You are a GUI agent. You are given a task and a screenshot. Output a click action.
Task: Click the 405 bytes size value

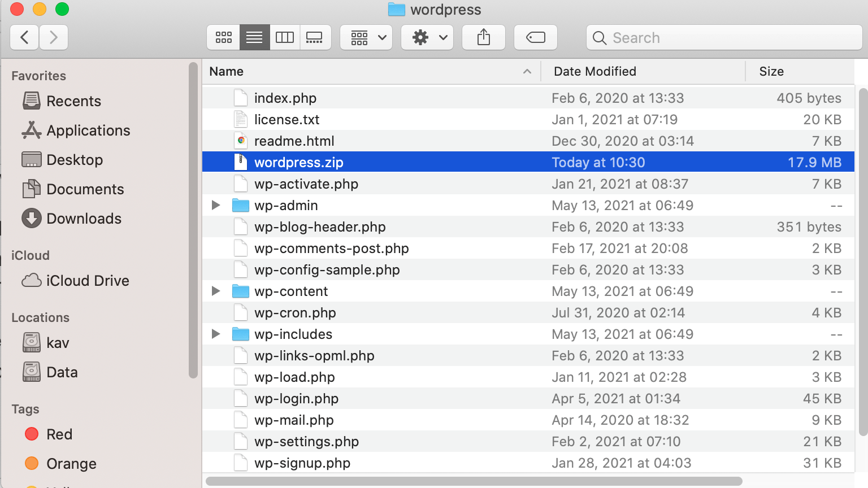[x=809, y=98]
